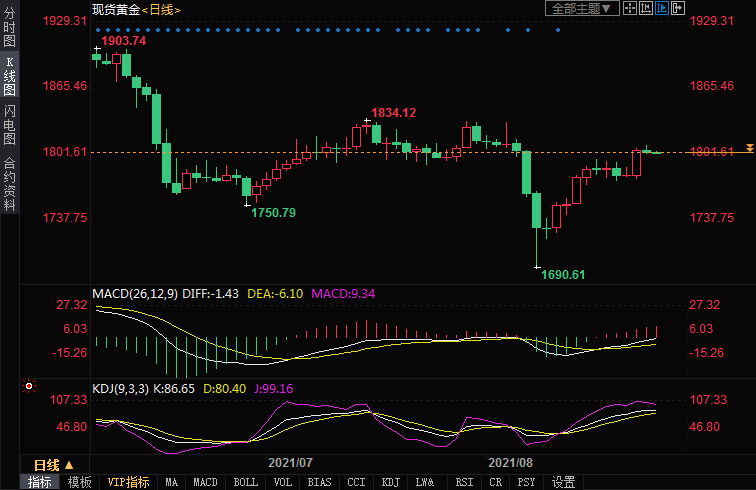The image size is (756, 490).
Task: Select the 闪电图 side tab
Action: (10, 125)
